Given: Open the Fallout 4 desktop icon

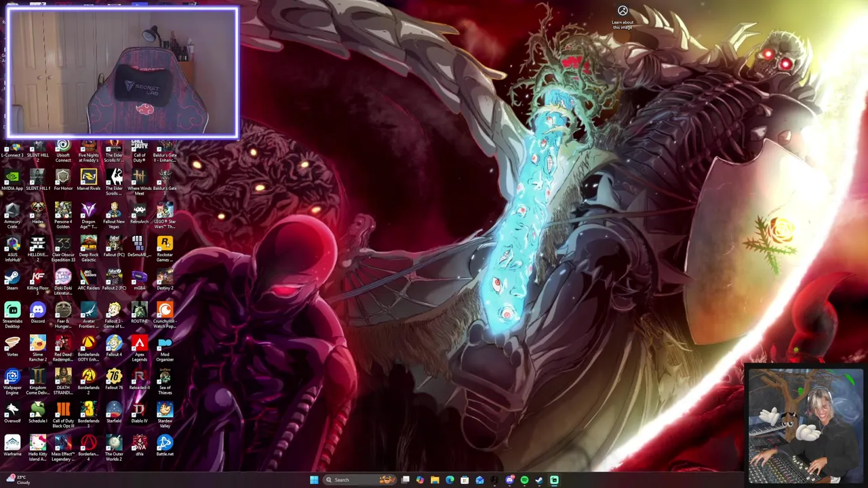Looking at the screenshot, I should pyautogui.click(x=114, y=346).
